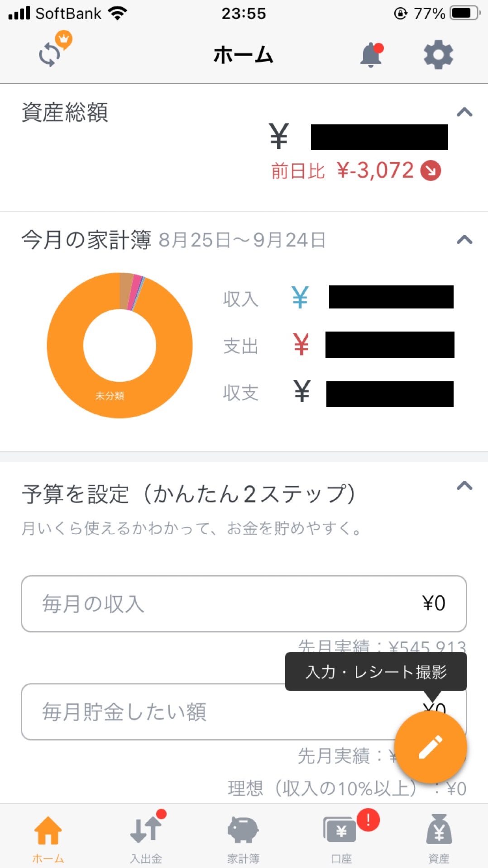Collapse the 予算を設定 section
Image resolution: width=488 pixels, height=868 pixels.
coord(464,486)
